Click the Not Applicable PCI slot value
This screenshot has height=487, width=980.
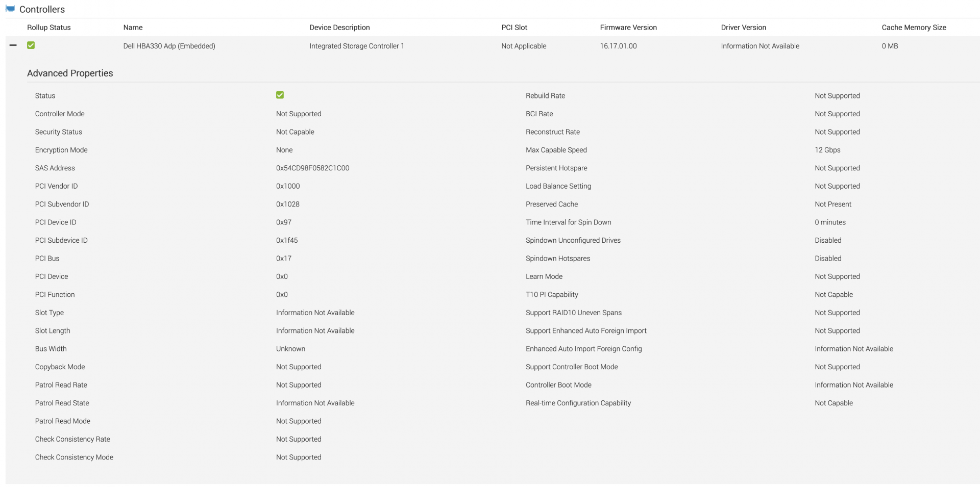(524, 46)
